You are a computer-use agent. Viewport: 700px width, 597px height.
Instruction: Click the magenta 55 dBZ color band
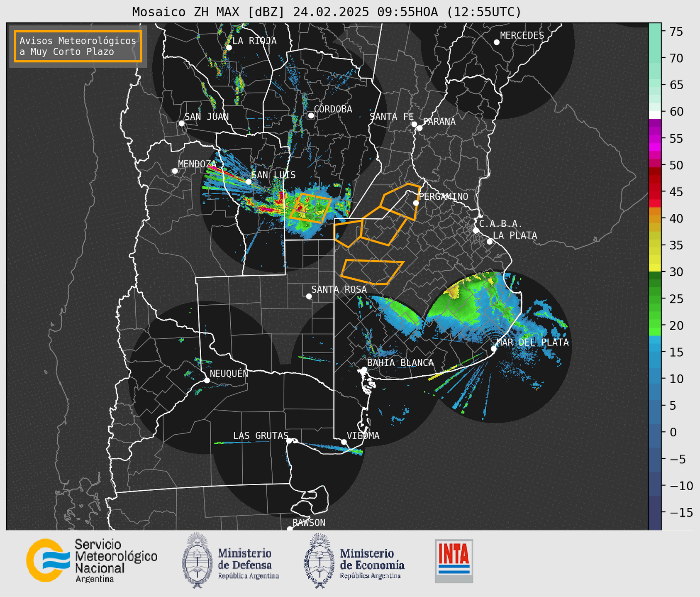pyautogui.click(x=655, y=139)
